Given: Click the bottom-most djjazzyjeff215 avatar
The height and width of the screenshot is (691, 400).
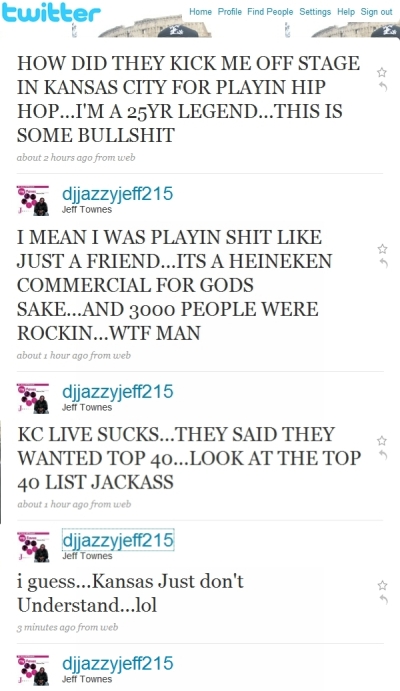Looking at the screenshot, I should 33,670.
